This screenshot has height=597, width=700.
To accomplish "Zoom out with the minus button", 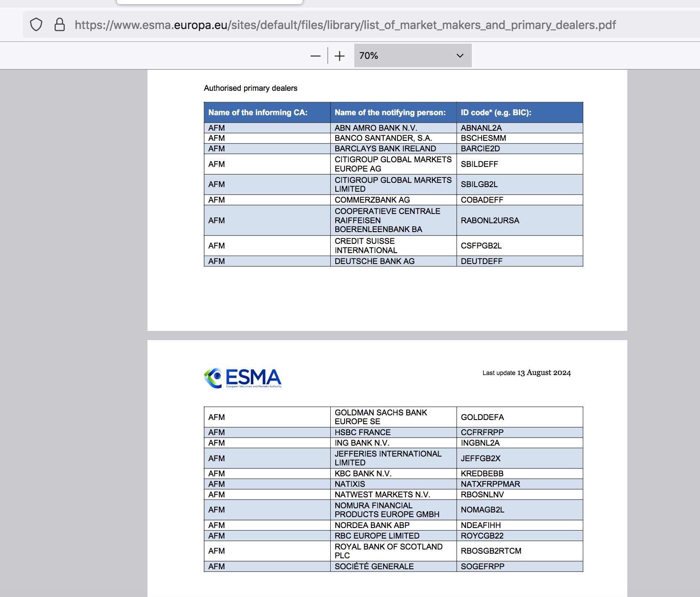I will [x=316, y=55].
